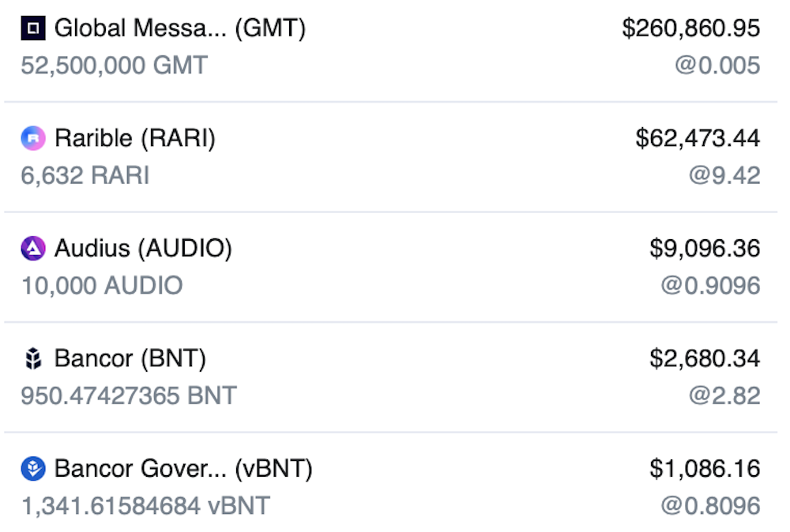Click the 950.47427365 BNT balance amount
Image resolution: width=790 pixels, height=532 pixels.
(129, 396)
